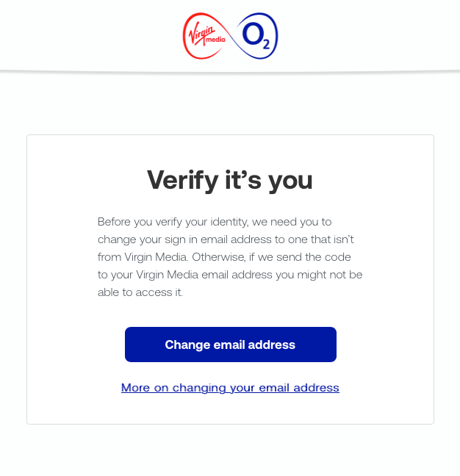Screen dimensions: 460x476
Task: Click the subscript 2 in O2 logo
Action: [266, 44]
